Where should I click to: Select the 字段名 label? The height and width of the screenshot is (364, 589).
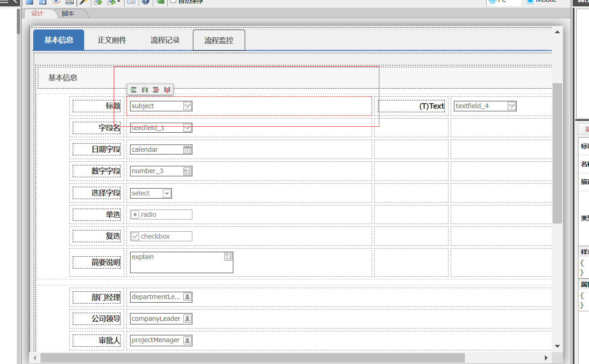(110, 128)
